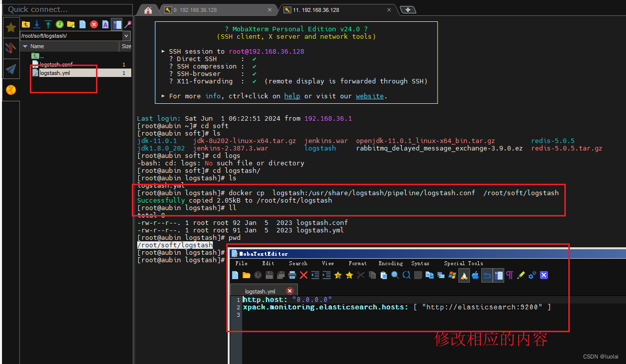Sort files by the Size column header
This screenshot has height=364, width=626.
126,46
